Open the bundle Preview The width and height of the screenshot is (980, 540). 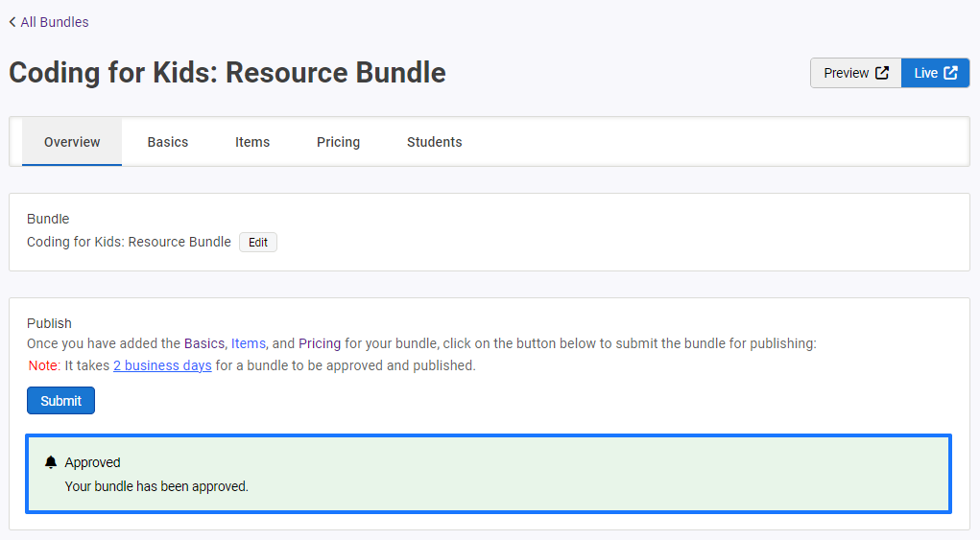[855, 73]
